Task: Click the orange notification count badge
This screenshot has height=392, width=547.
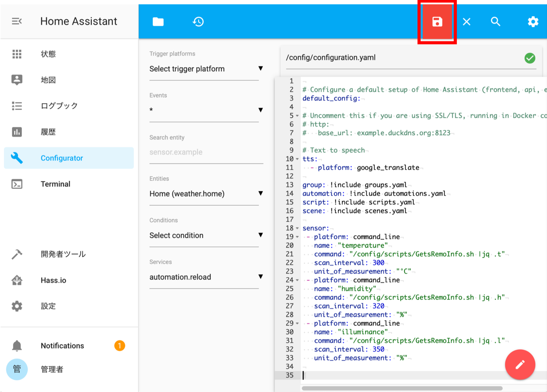Action: coord(120,345)
